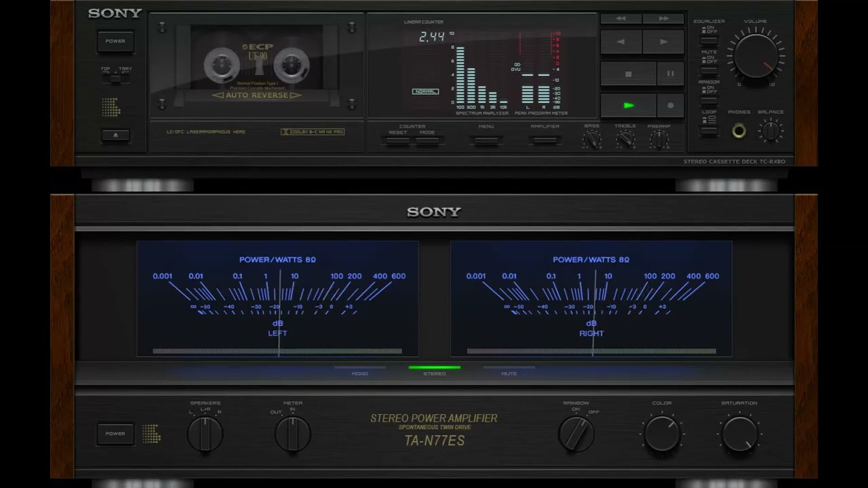Click the Color knob
This screenshot has width=868, height=488.
tap(662, 434)
